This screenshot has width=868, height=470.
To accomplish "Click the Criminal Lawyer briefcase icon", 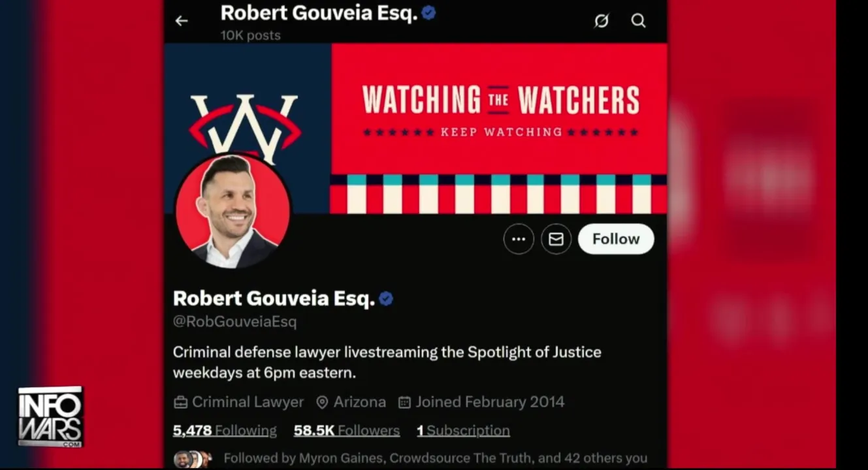I will click(180, 402).
